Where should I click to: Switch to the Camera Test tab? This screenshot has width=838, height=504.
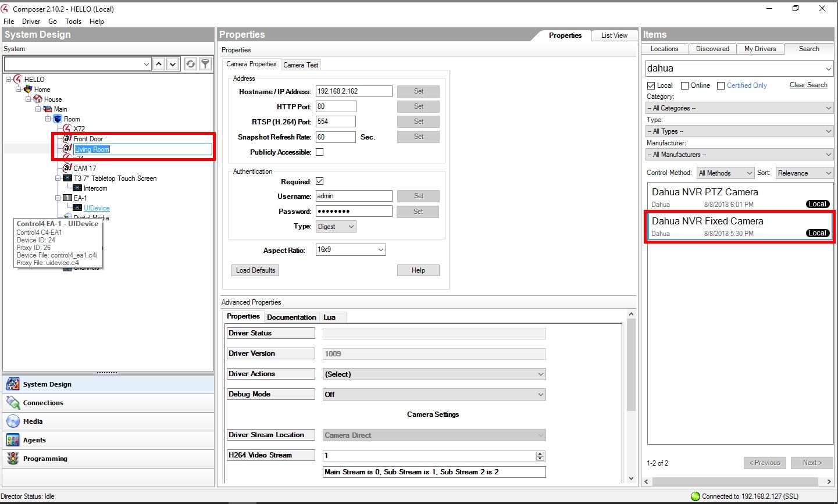[301, 65]
